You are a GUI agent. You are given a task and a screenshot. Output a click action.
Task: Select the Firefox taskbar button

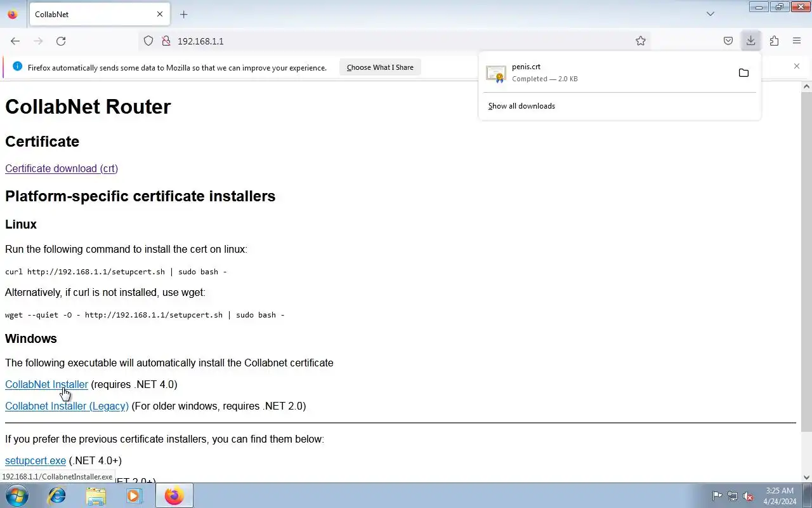pyautogui.click(x=174, y=495)
